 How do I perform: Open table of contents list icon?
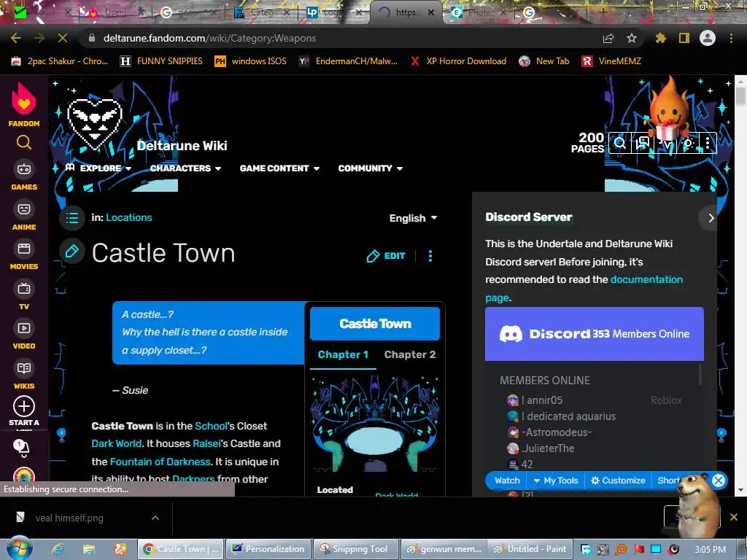(x=72, y=218)
